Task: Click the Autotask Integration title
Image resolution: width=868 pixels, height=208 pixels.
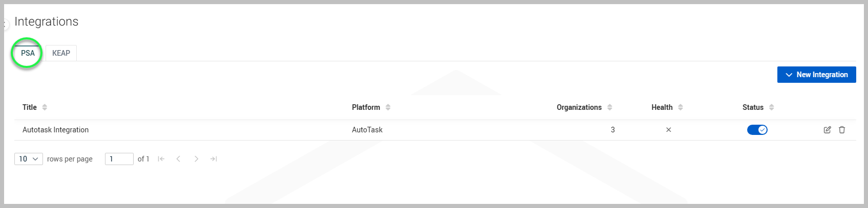Action: [55, 130]
